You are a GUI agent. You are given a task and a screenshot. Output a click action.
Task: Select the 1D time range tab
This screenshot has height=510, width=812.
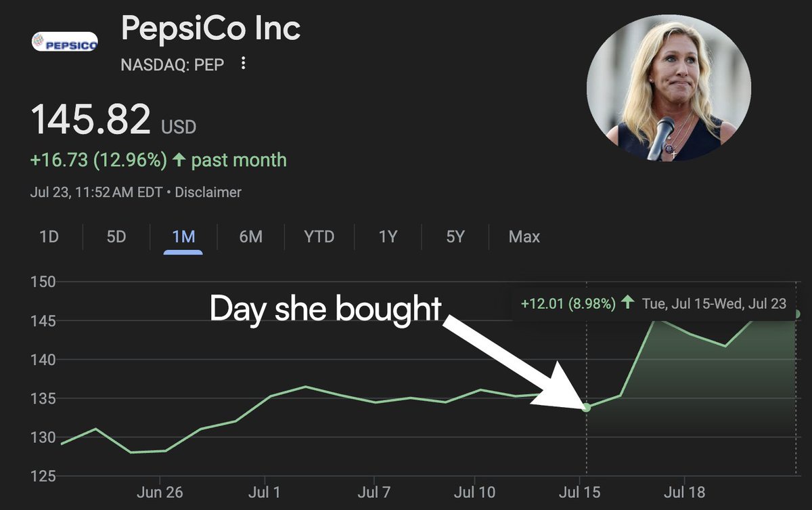click(x=49, y=237)
